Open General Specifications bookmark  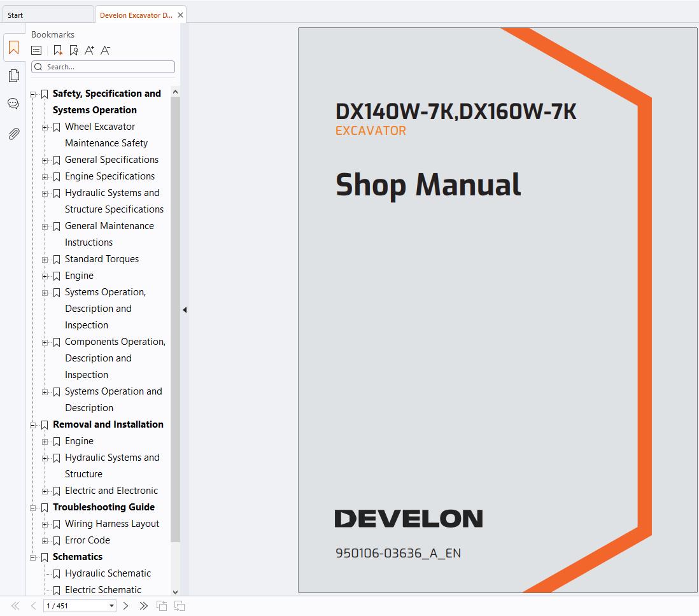pos(111,160)
